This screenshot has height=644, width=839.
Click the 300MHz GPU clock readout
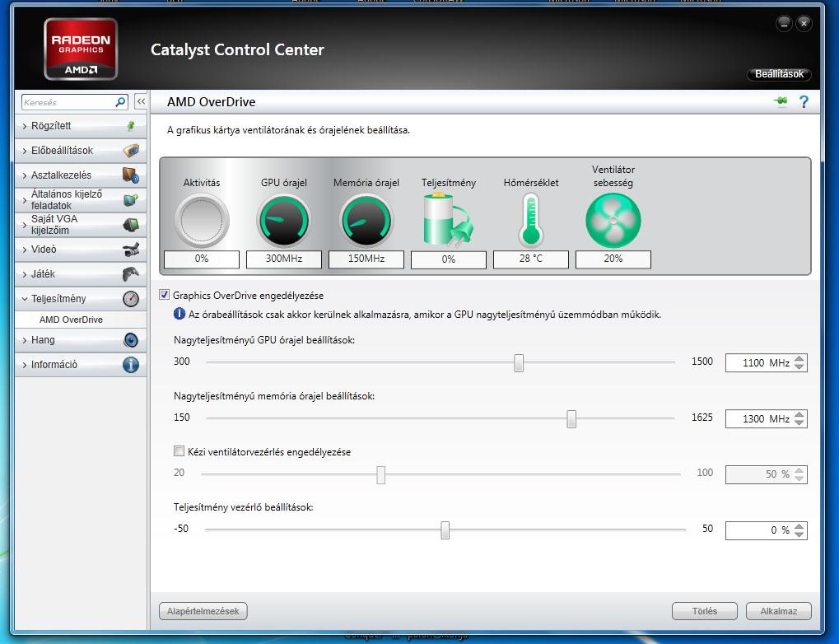(283, 259)
